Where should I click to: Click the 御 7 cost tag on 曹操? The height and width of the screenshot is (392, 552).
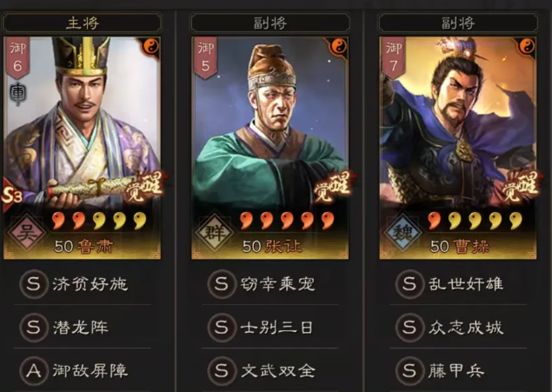tap(394, 57)
